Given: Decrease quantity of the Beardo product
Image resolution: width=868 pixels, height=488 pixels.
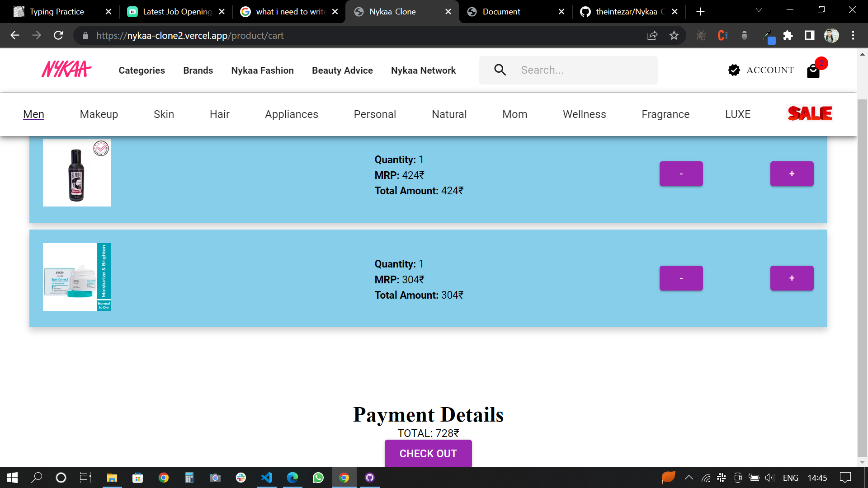Looking at the screenshot, I should (681, 174).
